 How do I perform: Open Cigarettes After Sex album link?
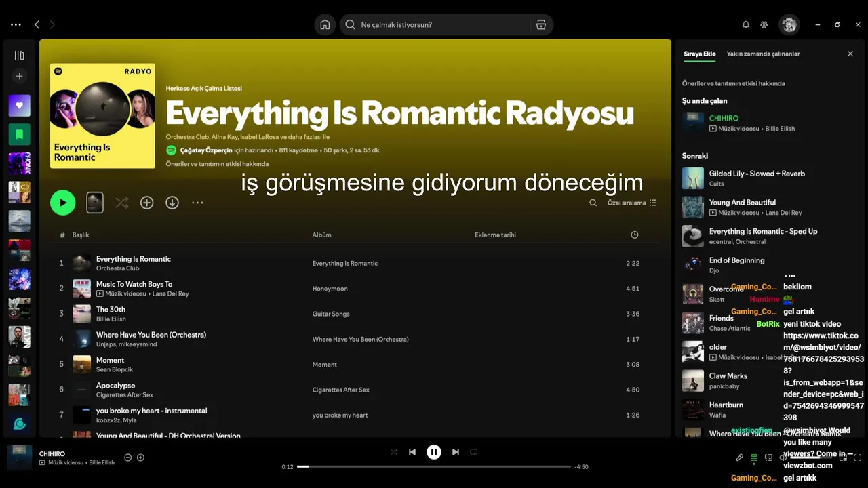[340, 390]
